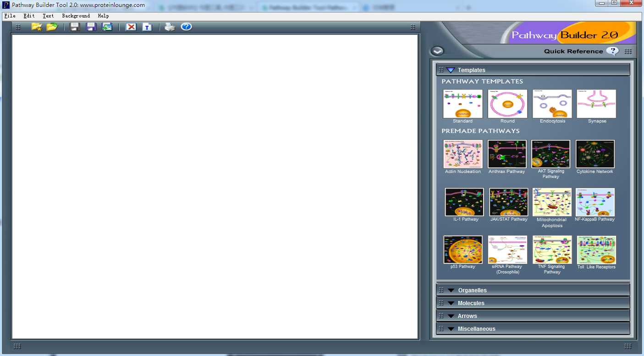The width and height of the screenshot is (644, 356).
Task: Select the Standard pathway template
Action: [462, 104]
